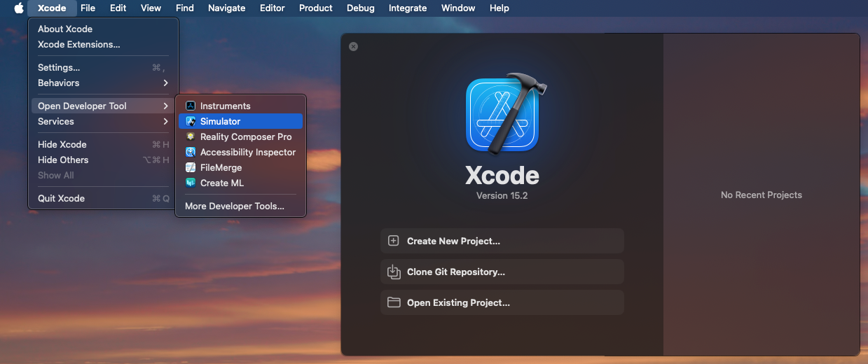Screen dimensions: 868x364
Task: Select the Open Developer Tool item
Action: [x=103, y=106]
